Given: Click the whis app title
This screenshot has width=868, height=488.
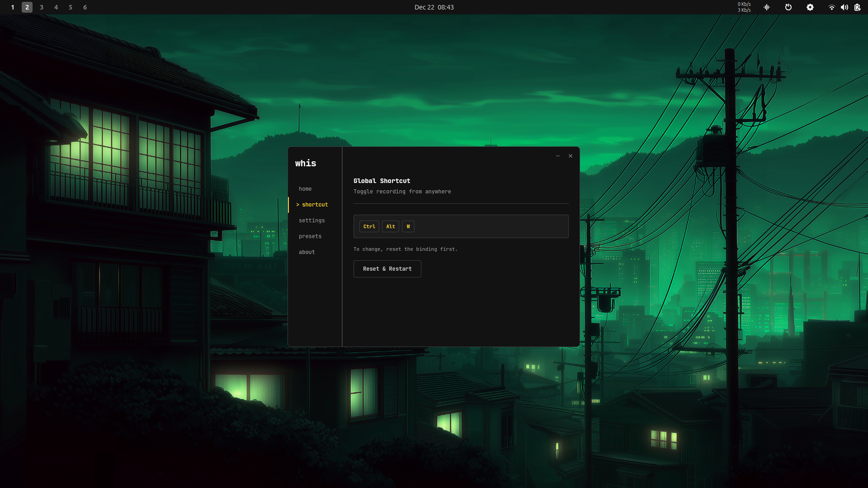Looking at the screenshot, I should [x=306, y=163].
